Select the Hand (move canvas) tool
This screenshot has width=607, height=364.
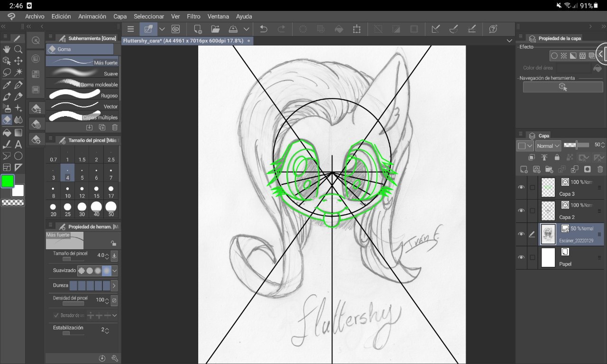click(7, 49)
